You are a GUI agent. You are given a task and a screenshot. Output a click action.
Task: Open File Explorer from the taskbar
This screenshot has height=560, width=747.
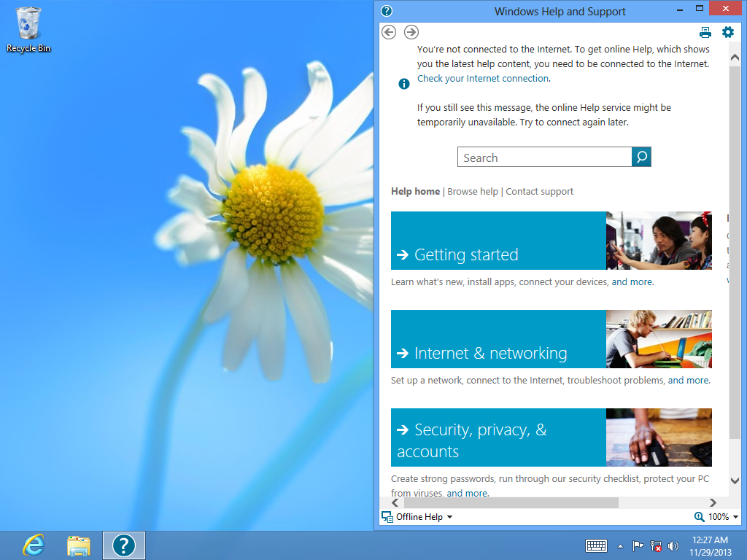click(79, 545)
